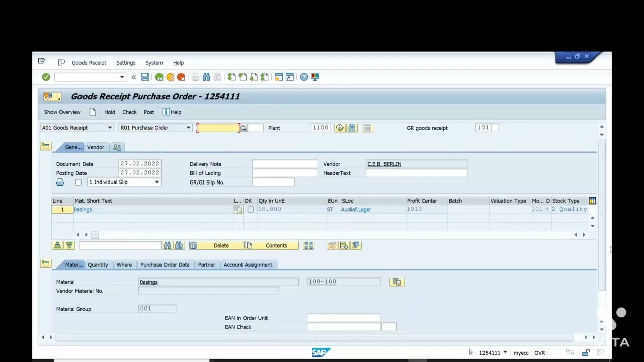Click the Create New Session icon
This screenshot has height=362, width=644.
[x=279, y=77]
